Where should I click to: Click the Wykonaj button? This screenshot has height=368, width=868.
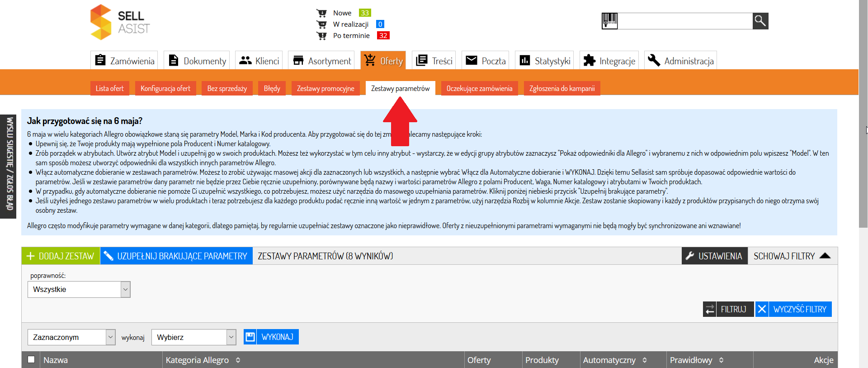coord(271,337)
